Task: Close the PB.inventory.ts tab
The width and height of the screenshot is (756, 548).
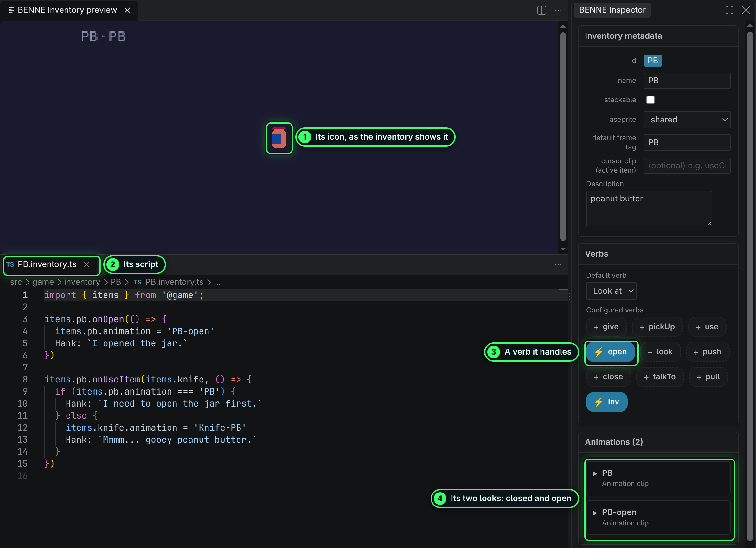Action: pyautogui.click(x=87, y=264)
